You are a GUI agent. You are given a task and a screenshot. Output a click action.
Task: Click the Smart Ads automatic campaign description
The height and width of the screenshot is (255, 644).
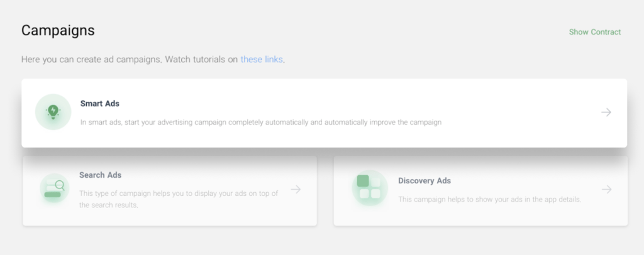[x=261, y=122]
